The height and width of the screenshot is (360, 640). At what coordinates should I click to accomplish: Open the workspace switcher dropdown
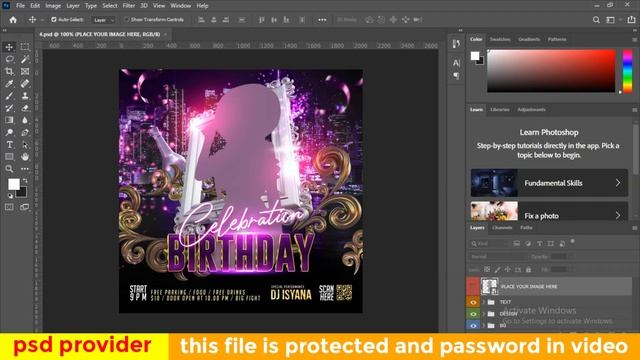[613, 20]
